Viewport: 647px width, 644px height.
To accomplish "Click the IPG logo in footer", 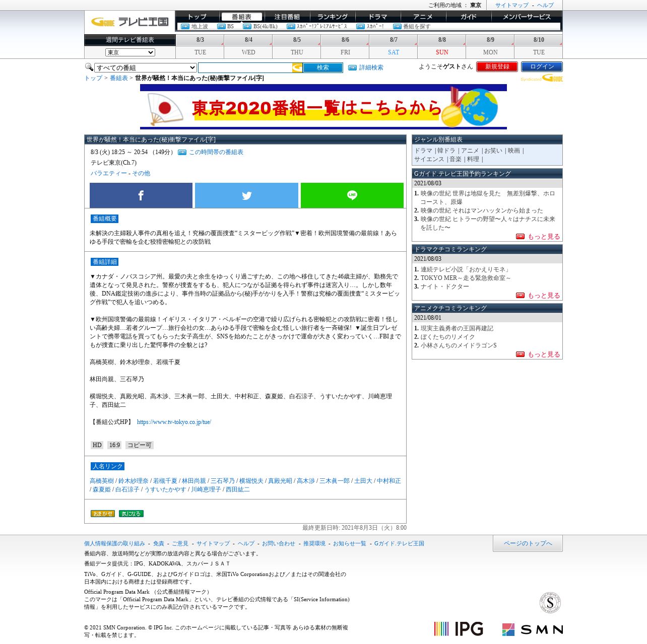I will (459, 629).
